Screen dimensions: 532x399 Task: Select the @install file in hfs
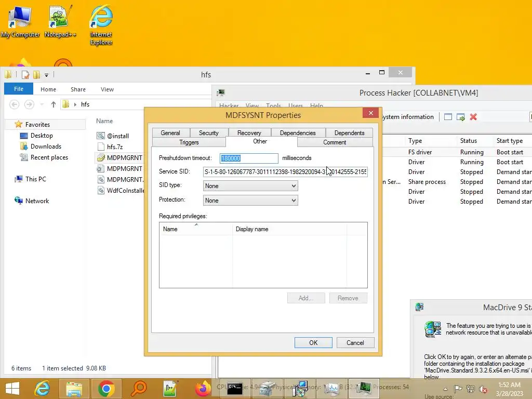pyautogui.click(x=117, y=136)
